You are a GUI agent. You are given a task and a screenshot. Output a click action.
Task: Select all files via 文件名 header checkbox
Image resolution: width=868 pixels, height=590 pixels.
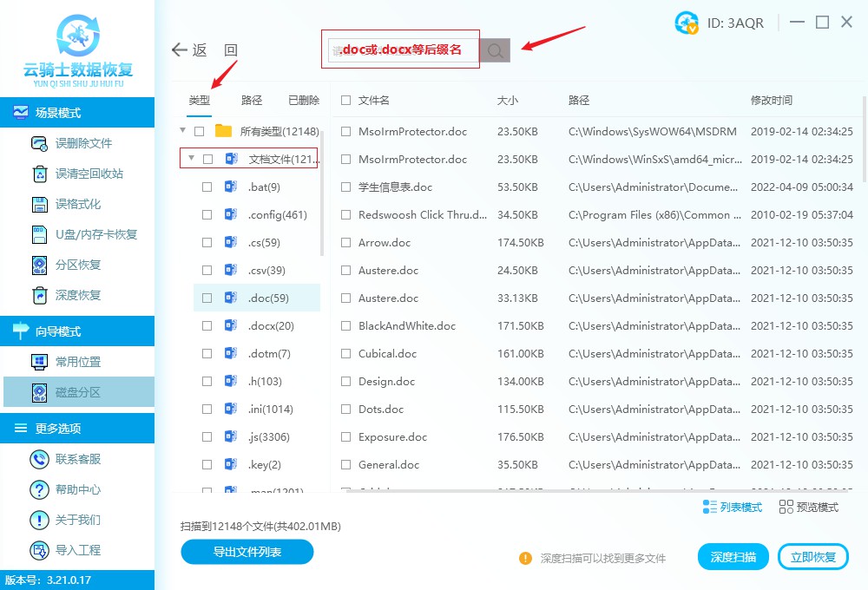point(345,100)
